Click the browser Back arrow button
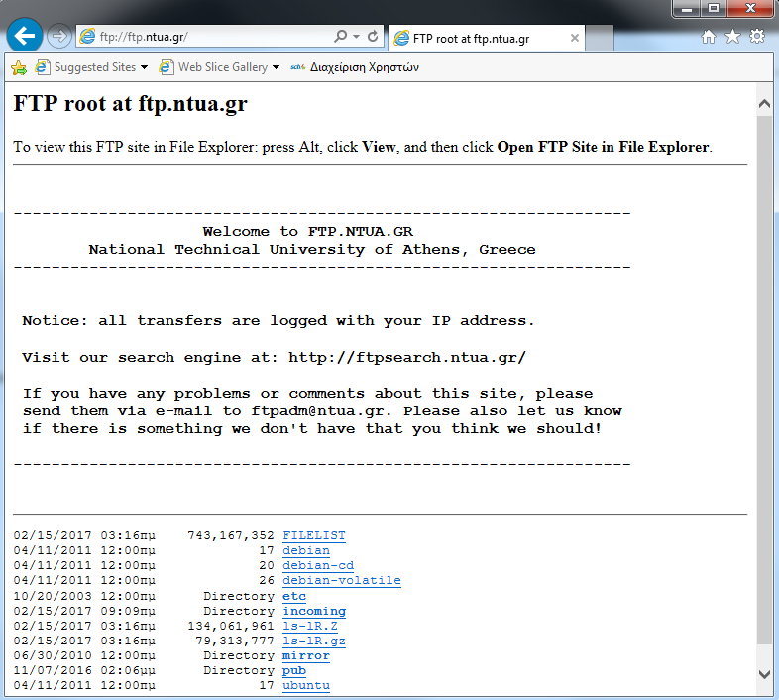Screen dimensions: 779x700 (x=25, y=36)
